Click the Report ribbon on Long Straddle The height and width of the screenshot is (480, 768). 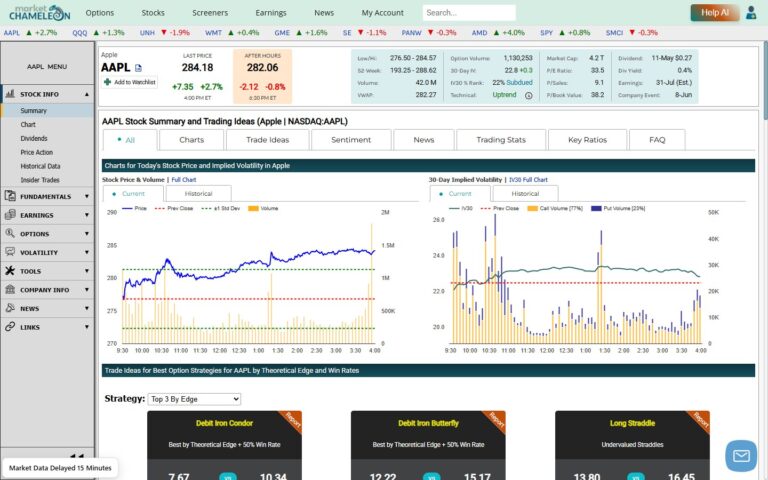pyautogui.click(x=700, y=420)
